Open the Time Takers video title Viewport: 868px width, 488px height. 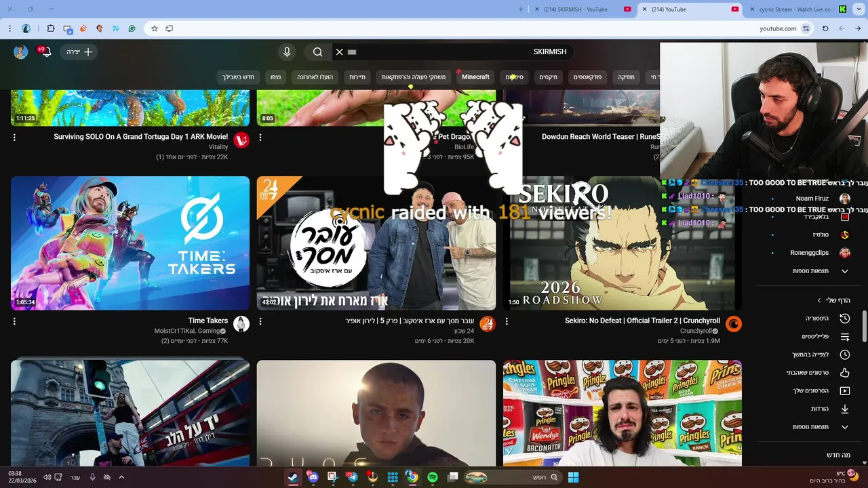tap(208, 321)
